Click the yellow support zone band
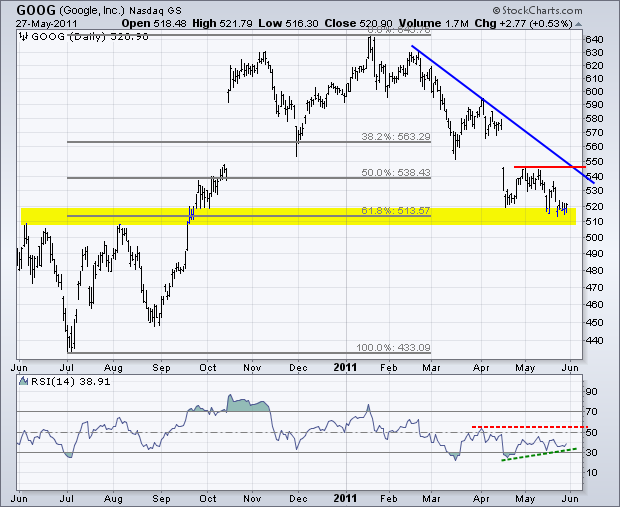Screen dimensions: 620x507 299,217
